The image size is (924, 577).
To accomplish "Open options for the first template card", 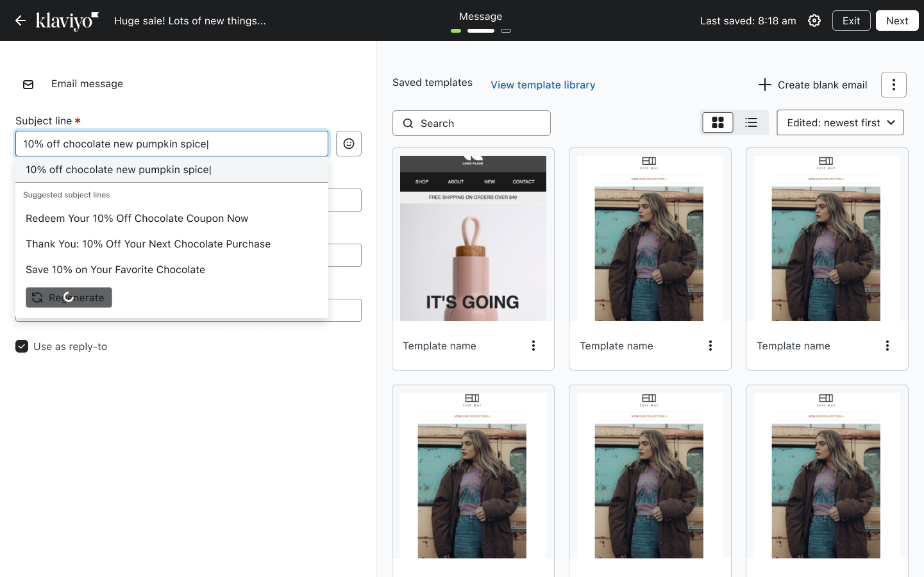I will click(533, 346).
